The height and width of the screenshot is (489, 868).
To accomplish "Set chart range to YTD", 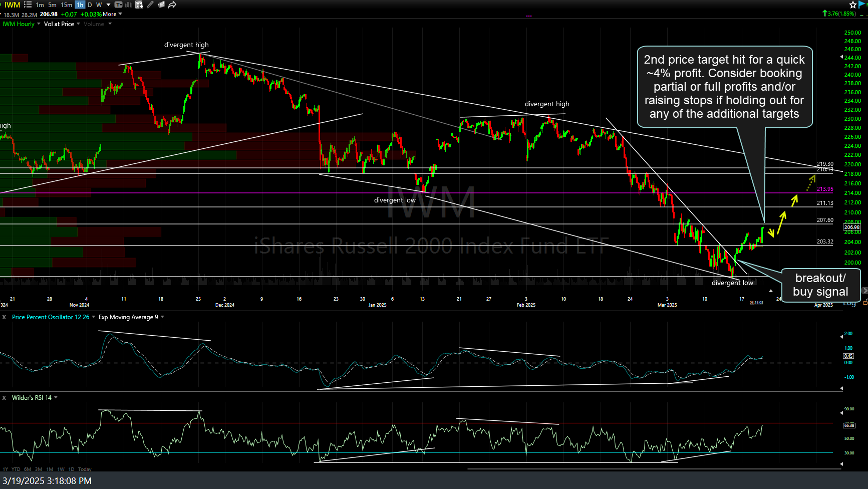I will click(16, 469).
